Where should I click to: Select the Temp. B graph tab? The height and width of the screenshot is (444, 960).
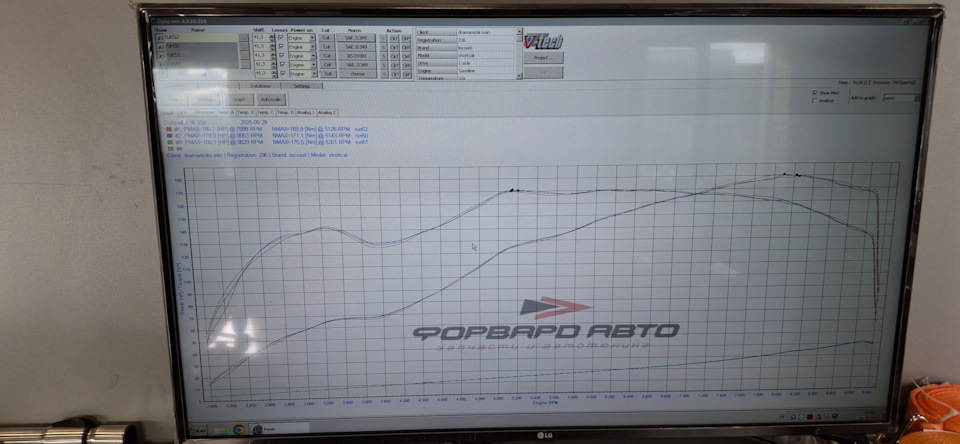tap(246, 113)
